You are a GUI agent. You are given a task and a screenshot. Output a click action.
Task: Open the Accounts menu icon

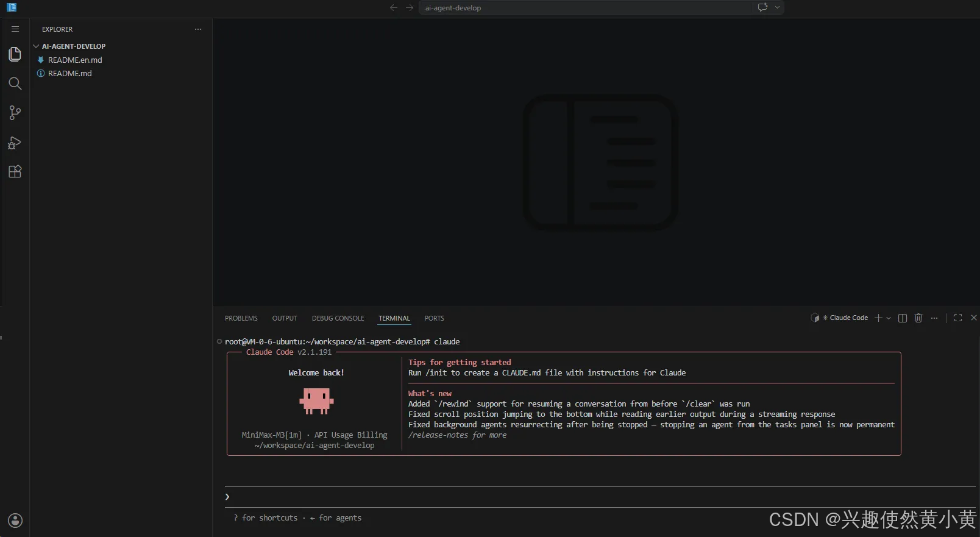pyautogui.click(x=15, y=521)
